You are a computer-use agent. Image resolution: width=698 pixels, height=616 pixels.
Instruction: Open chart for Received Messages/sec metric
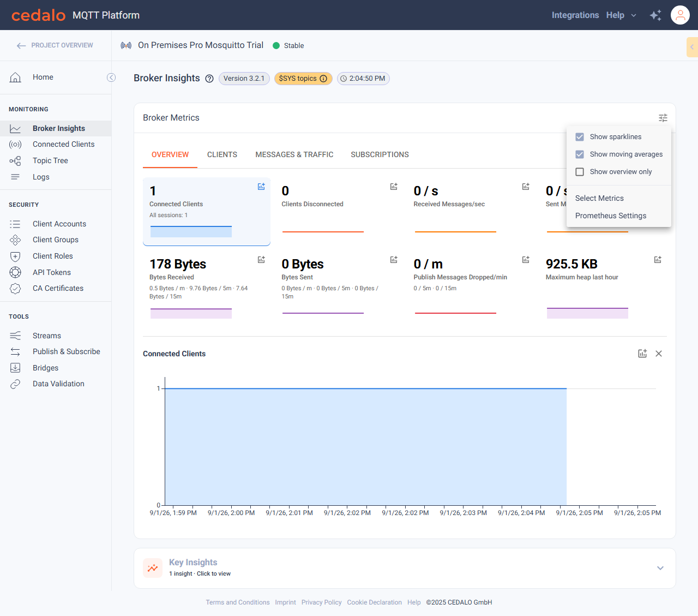(526, 187)
